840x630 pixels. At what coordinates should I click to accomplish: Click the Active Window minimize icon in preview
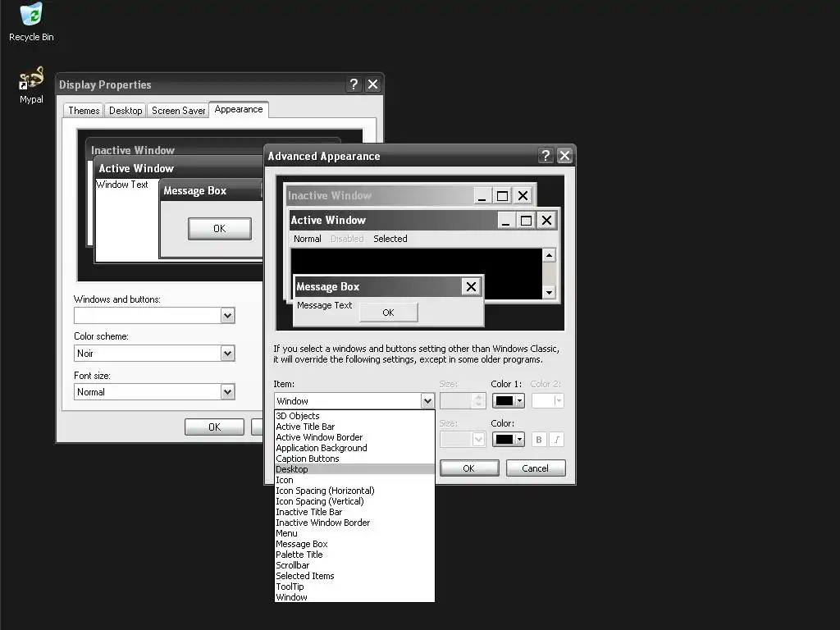point(505,220)
